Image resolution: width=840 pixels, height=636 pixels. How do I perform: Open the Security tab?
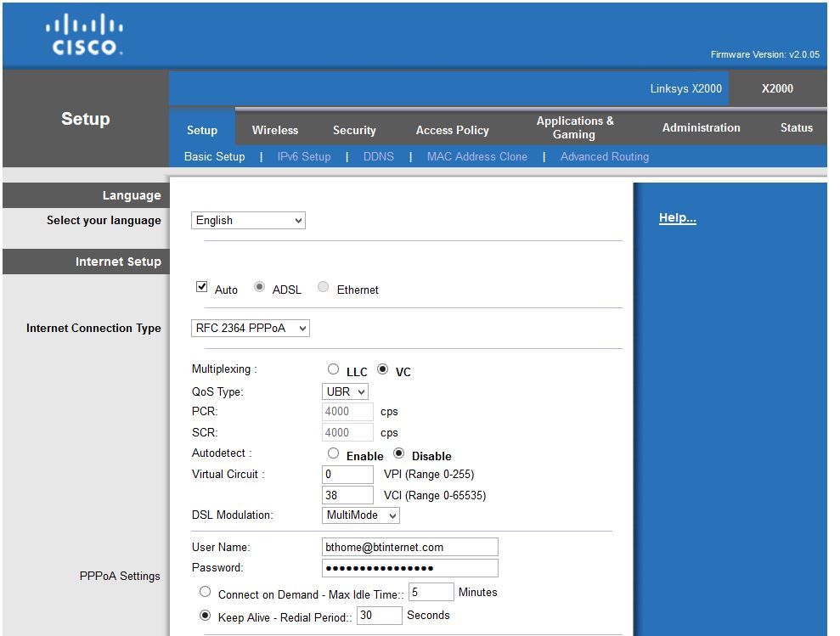pos(354,130)
